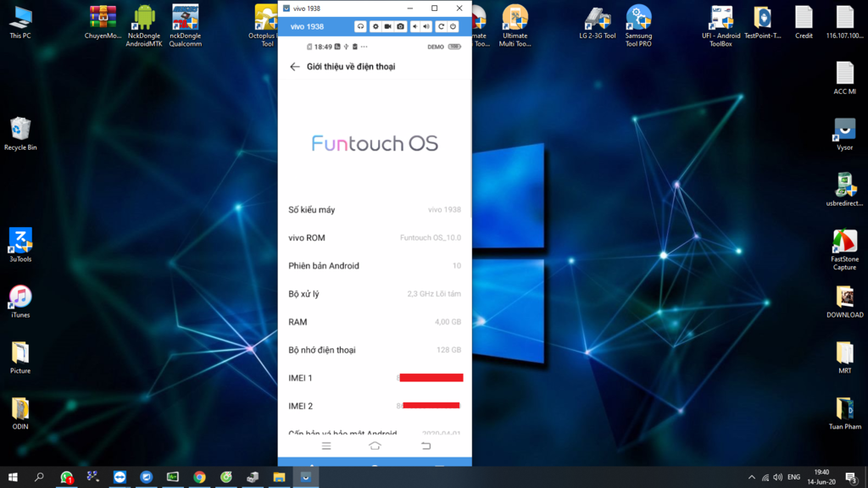The image size is (868, 488).
Task: Tap the IMEI 2 row
Action: [375, 406]
